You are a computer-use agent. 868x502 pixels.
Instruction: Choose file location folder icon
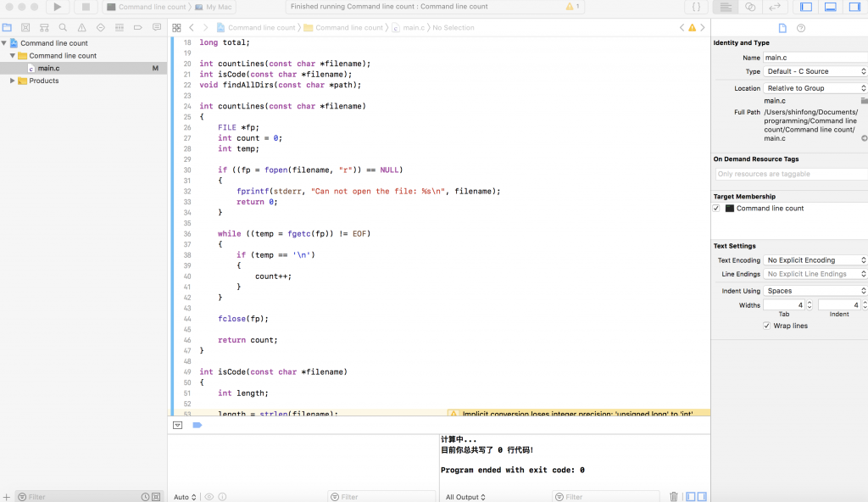click(x=864, y=101)
